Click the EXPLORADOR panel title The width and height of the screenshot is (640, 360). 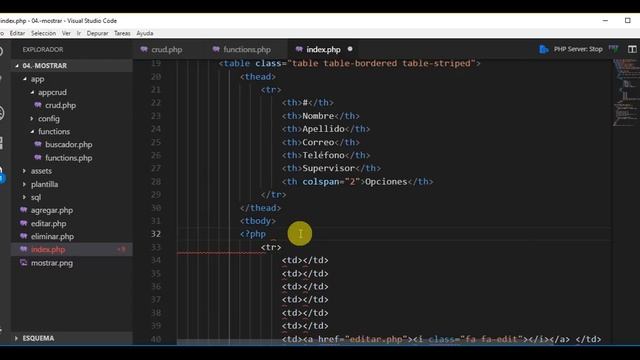click(43, 50)
